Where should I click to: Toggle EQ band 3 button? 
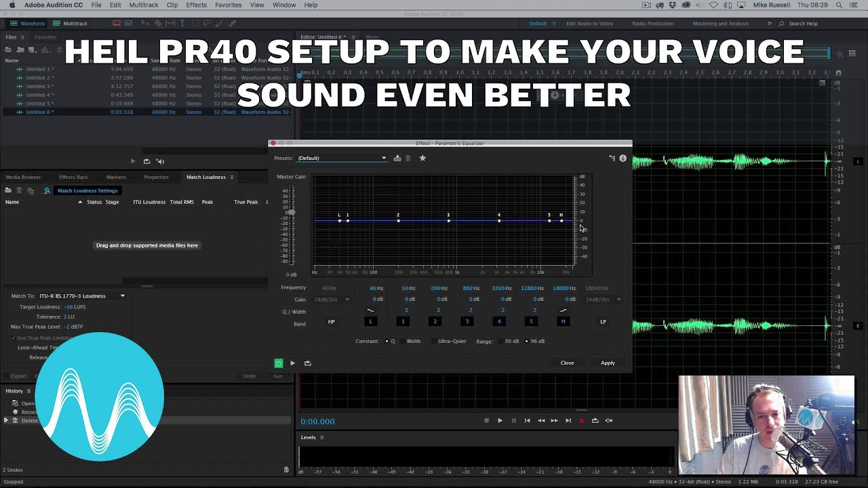coord(467,322)
